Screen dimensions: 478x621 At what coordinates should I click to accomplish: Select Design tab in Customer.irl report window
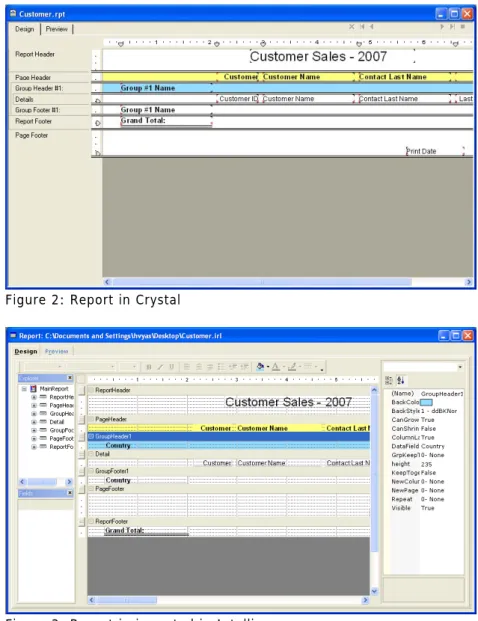click(x=26, y=351)
